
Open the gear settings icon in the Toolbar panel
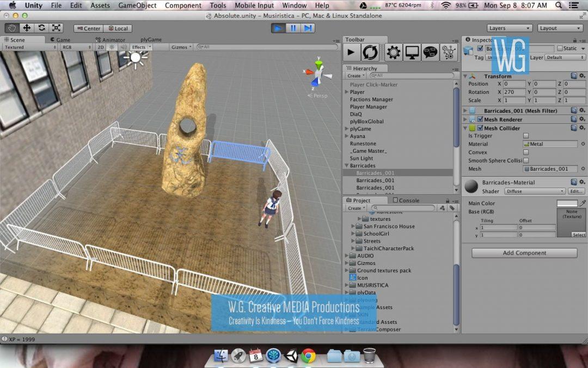394,52
